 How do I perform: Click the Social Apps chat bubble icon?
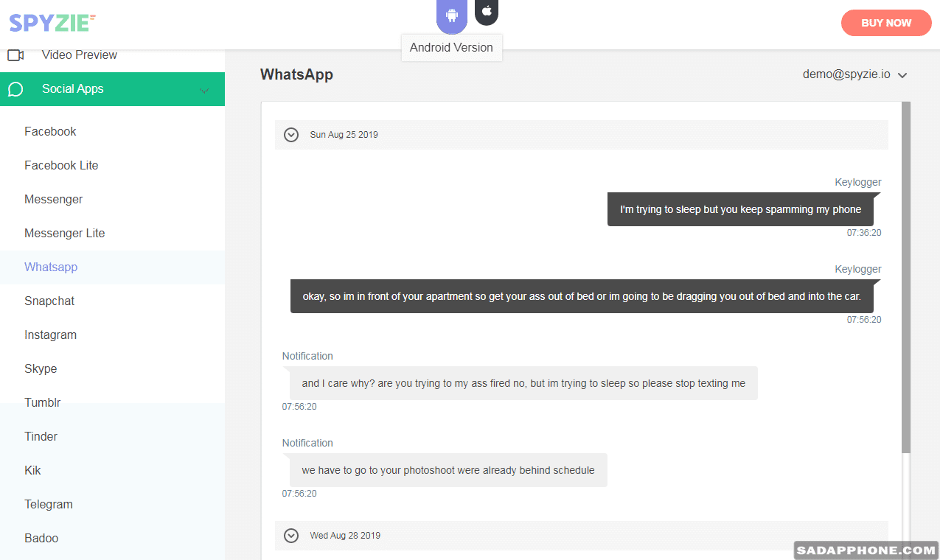coord(15,89)
